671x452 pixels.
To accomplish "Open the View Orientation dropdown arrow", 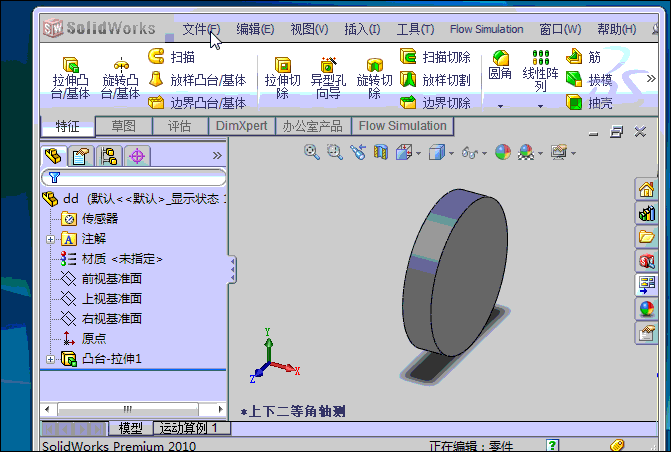I will tap(419, 153).
